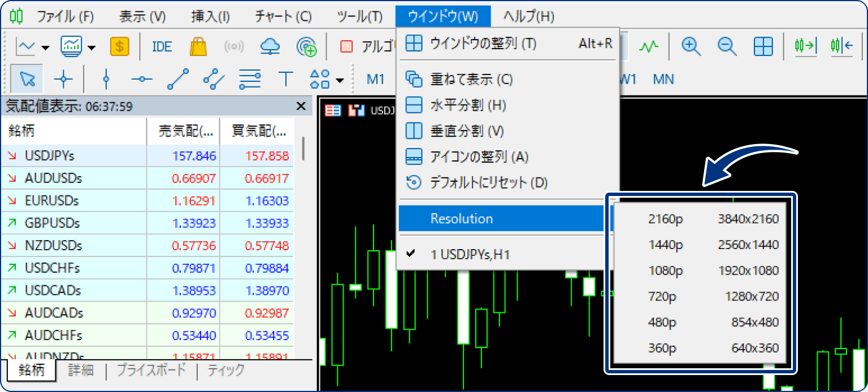Open the Market shopping bag icon
This screenshot has height=392, width=868.
click(198, 46)
